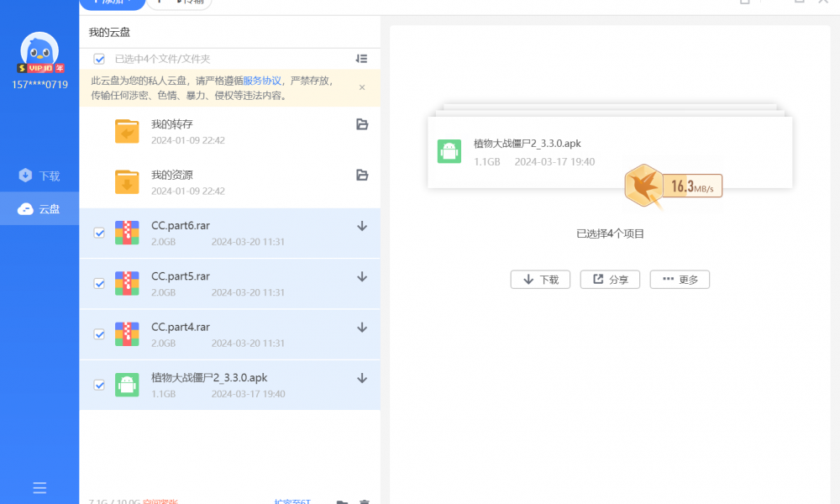Expand the 更多 options button
Viewport: 840px width, 504px height.
(680, 280)
